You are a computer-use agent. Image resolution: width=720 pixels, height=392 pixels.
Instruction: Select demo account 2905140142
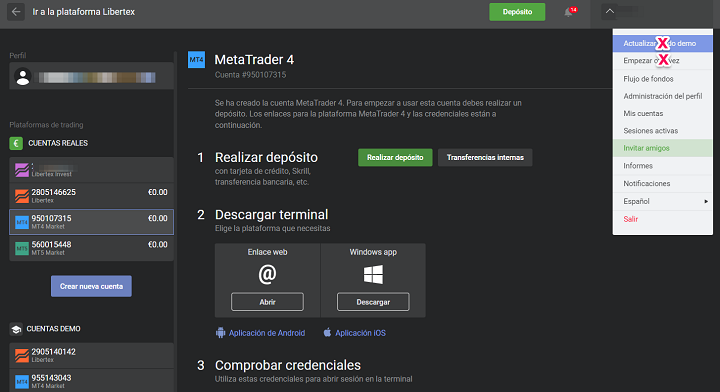(91, 355)
